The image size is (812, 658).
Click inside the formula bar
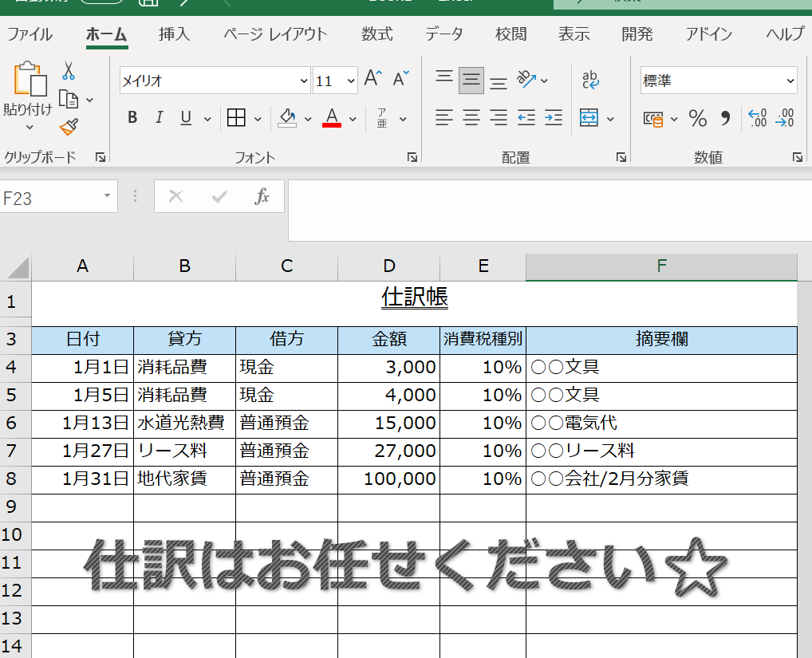click(x=550, y=211)
